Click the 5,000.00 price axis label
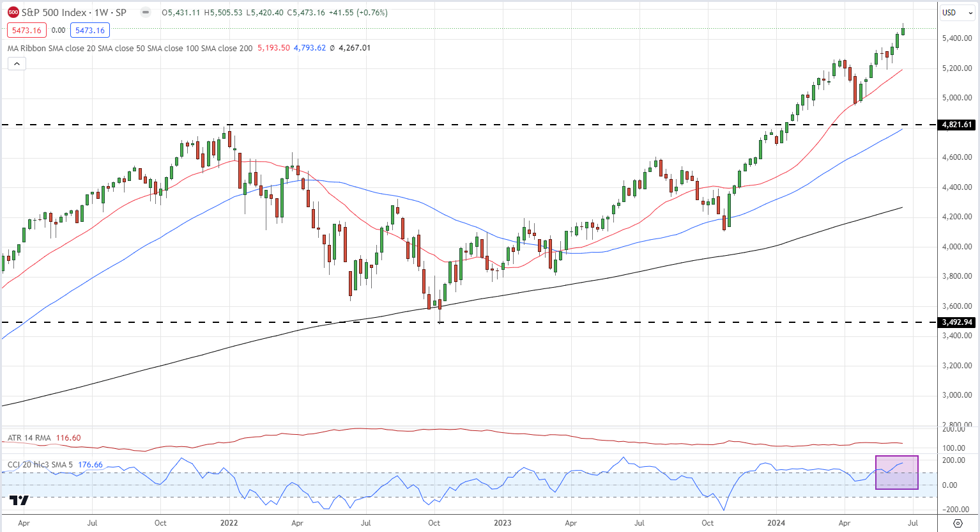 pos(957,98)
